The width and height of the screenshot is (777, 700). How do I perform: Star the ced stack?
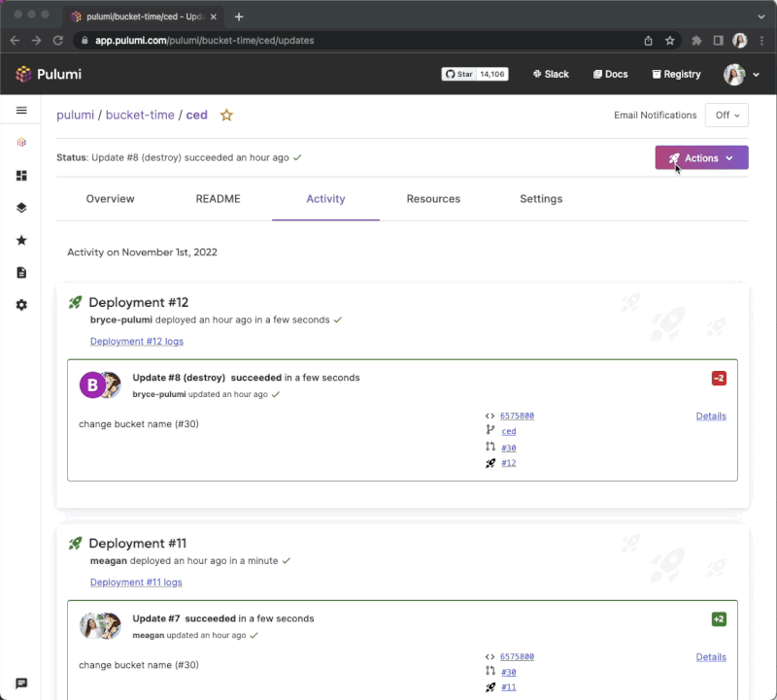point(226,115)
